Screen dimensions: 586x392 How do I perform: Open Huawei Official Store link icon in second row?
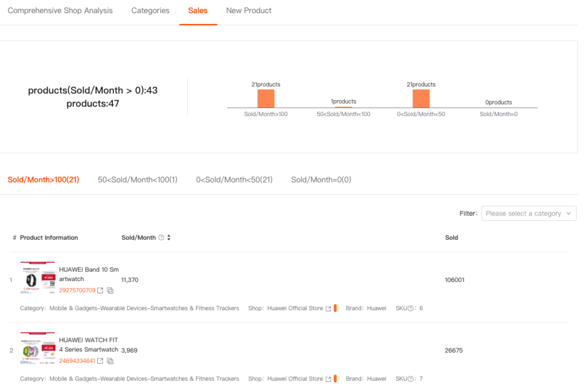(x=328, y=379)
